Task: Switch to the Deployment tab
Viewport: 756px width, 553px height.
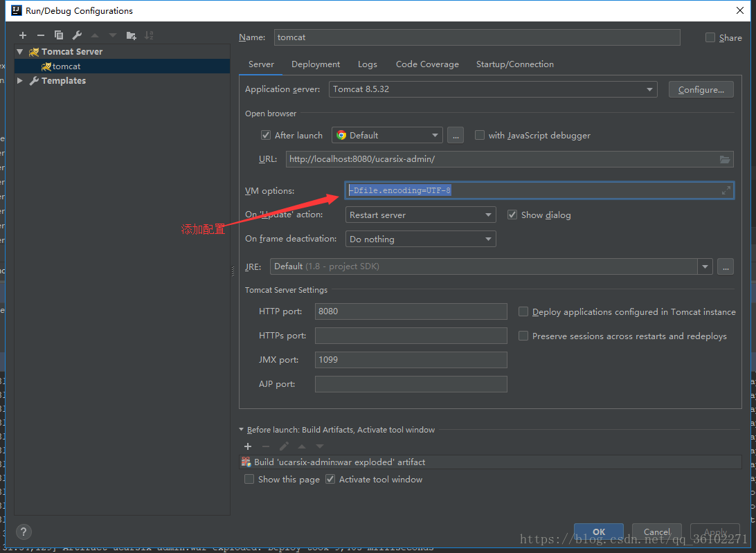Action: click(x=316, y=64)
